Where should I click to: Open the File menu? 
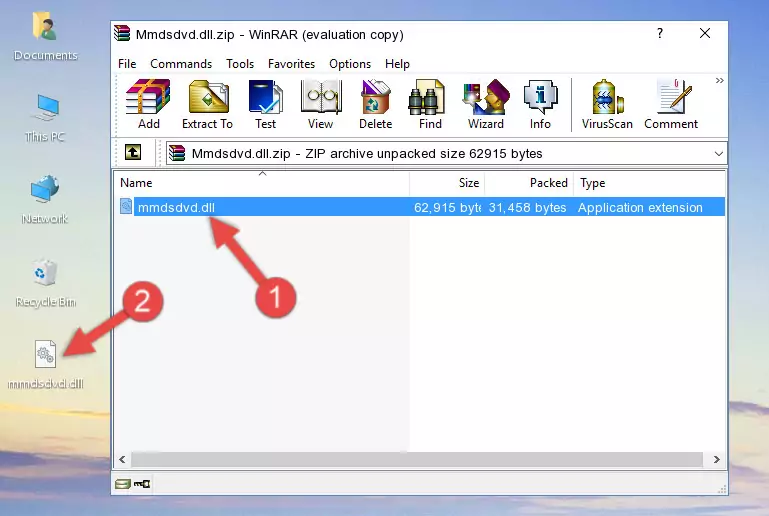pos(127,64)
